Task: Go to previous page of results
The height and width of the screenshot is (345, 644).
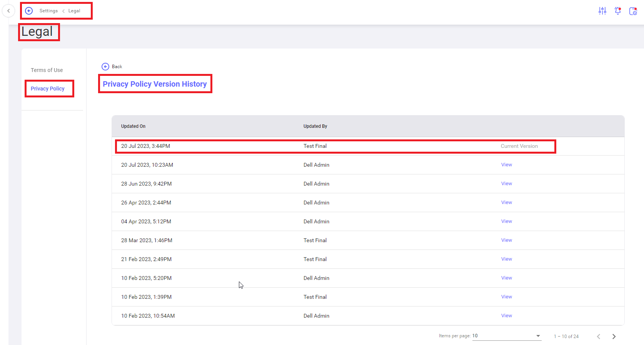Action: tap(599, 337)
